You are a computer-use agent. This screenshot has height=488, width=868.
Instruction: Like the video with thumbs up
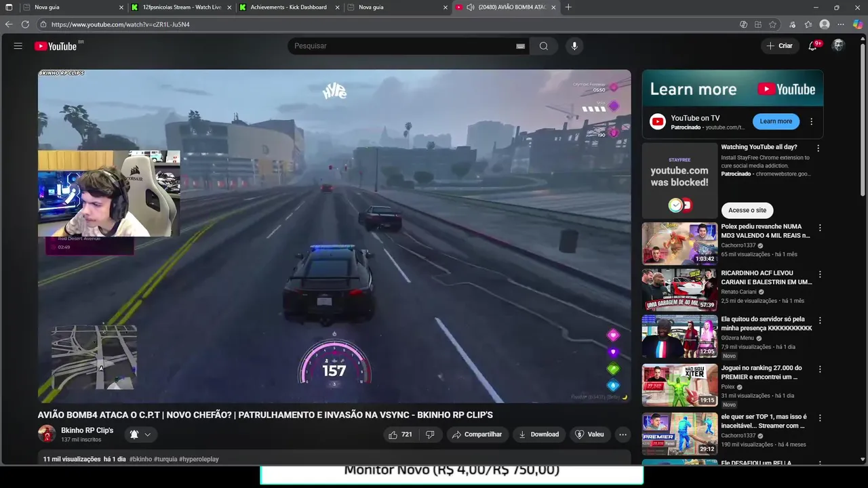(399, 434)
